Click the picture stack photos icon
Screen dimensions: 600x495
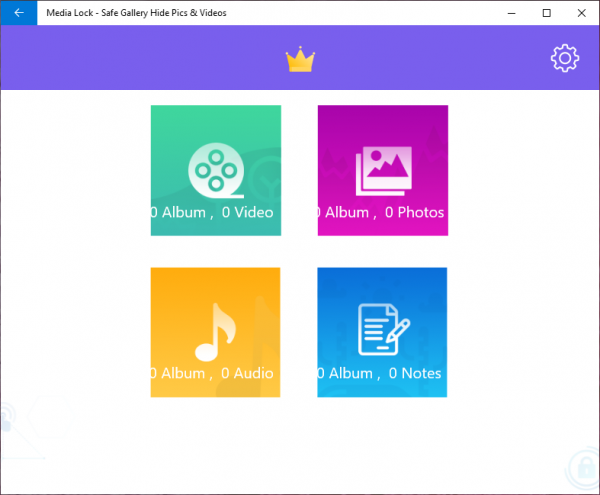pos(384,171)
